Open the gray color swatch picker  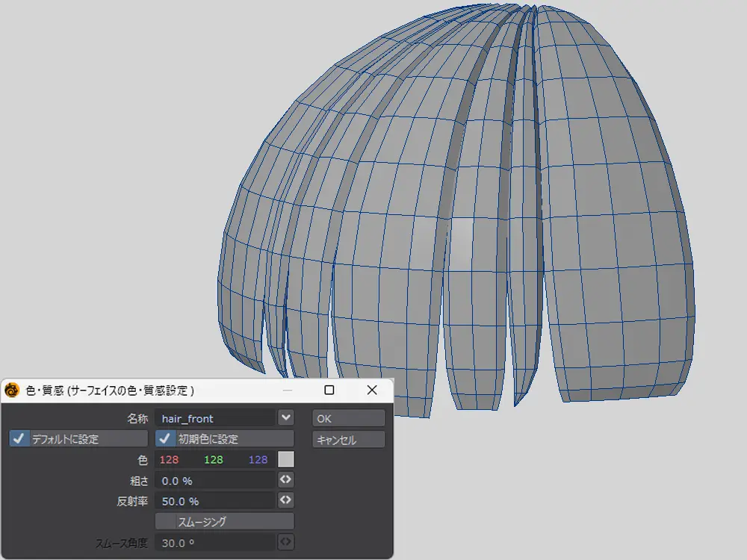pos(285,459)
